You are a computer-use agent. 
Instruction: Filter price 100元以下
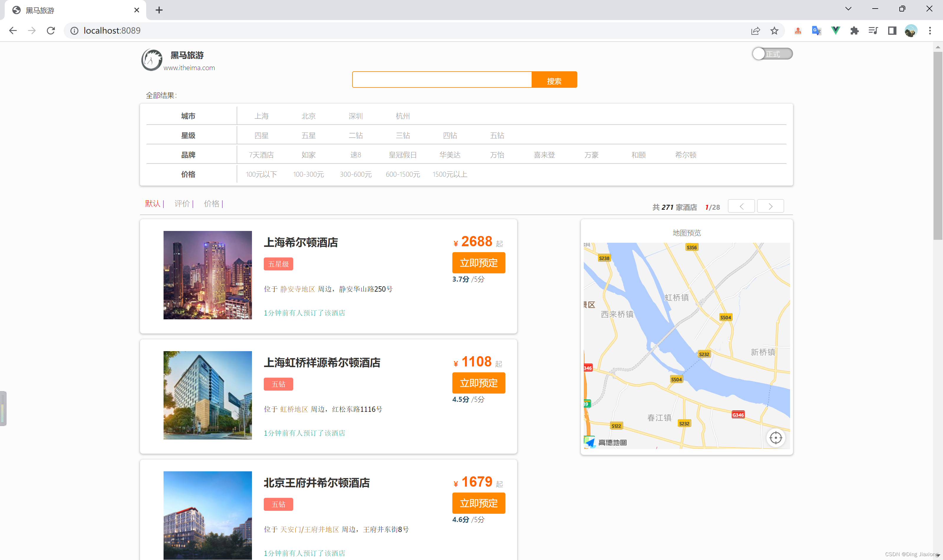(261, 174)
